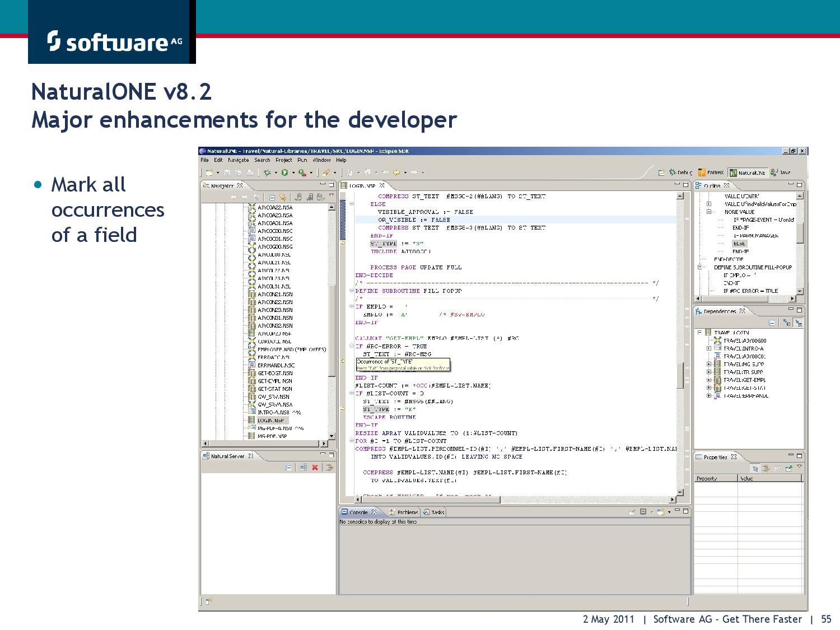Close the Navigator view tab
Image resolution: width=840 pixels, height=630 pixels.
pyautogui.click(x=240, y=185)
